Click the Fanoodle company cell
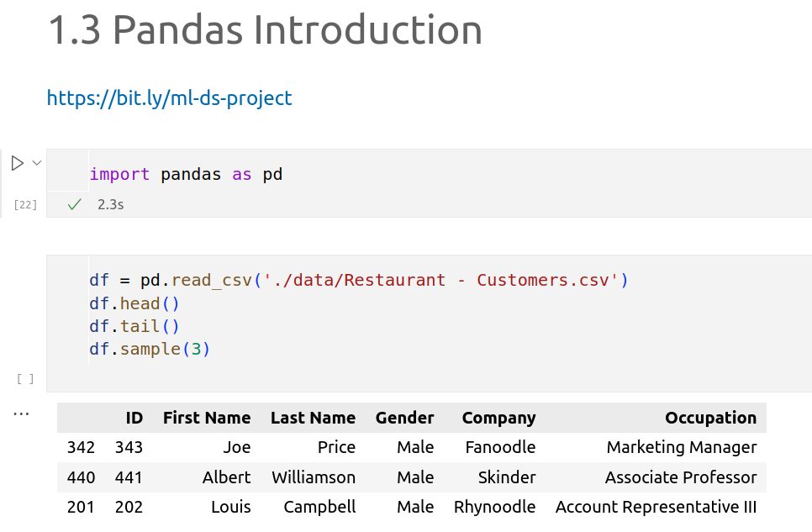The height and width of the screenshot is (532, 812). pos(500,447)
